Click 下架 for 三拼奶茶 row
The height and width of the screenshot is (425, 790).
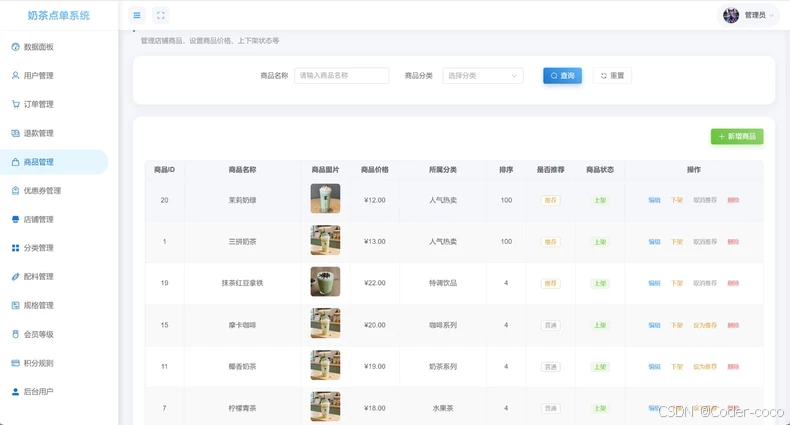click(677, 242)
